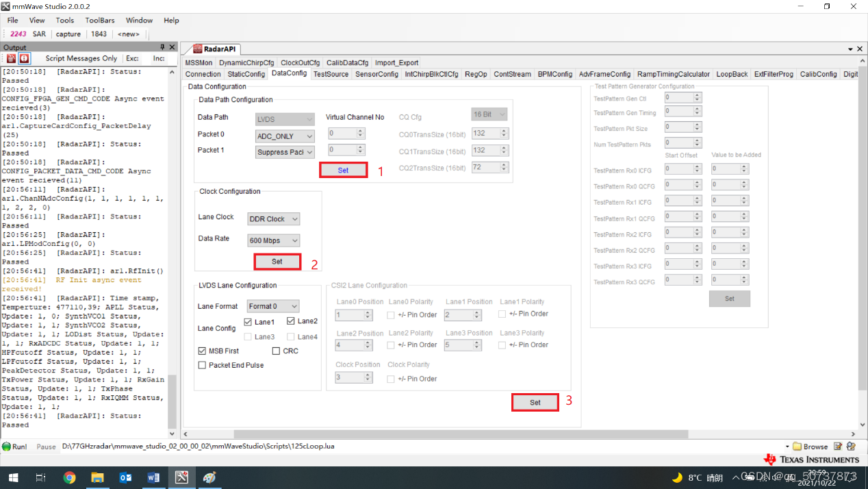The height and width of the screenshot is (489, 868).
Task: Open the Windows Start menu
Action: click(13, 477)
